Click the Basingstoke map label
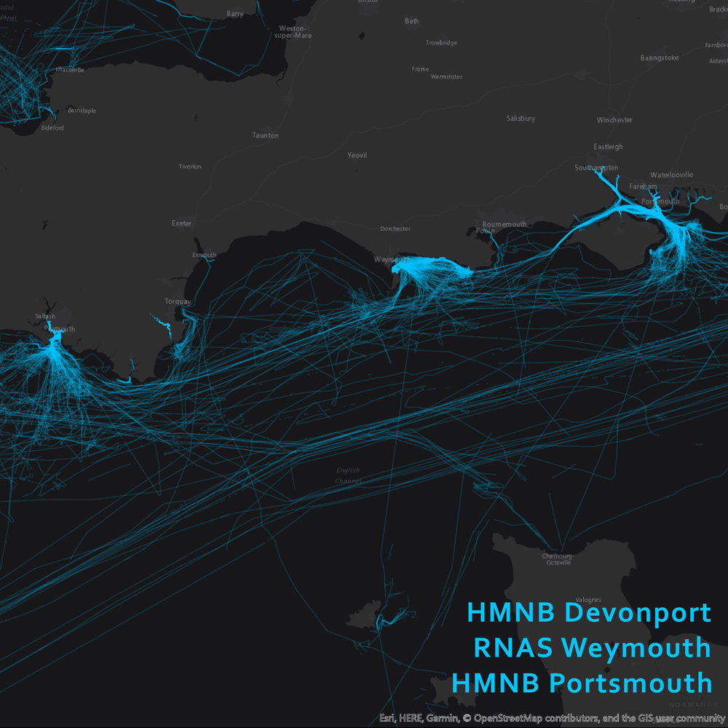The width and height of the screenshot is (728, 728). pos(660,58)
